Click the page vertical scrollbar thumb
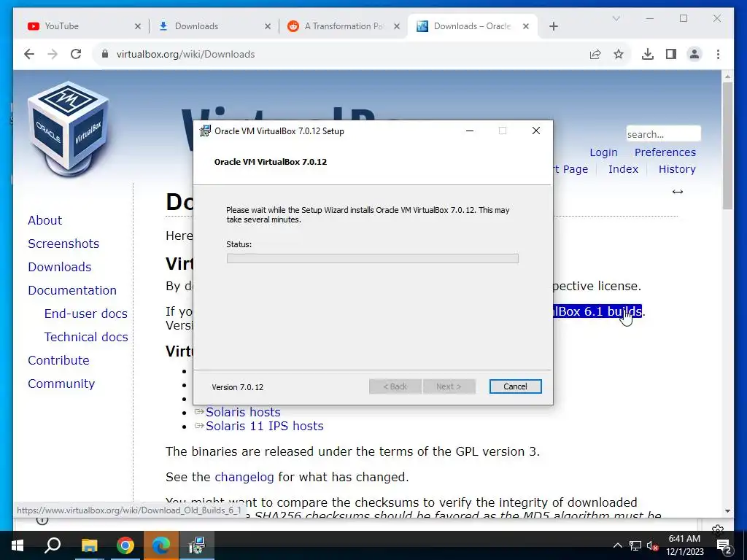747x560 pixels. tap(727, 145)
